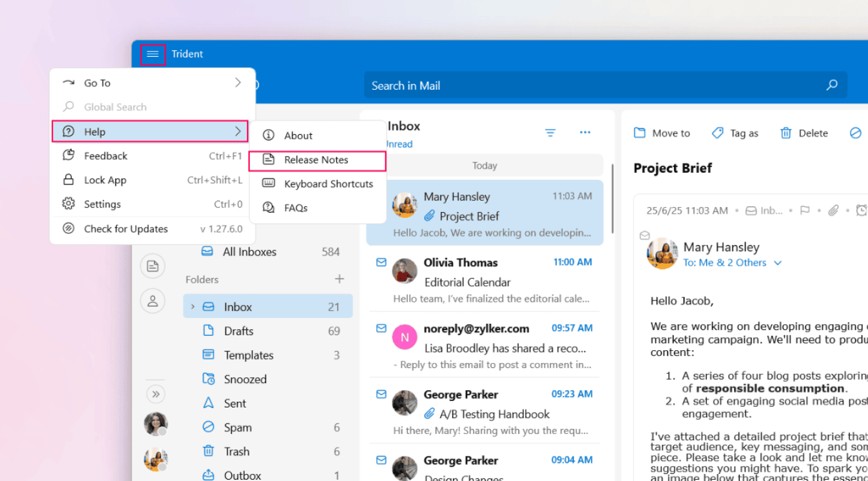Filter the list by the Unread link
868x481 pixels.
coord(400,144)
